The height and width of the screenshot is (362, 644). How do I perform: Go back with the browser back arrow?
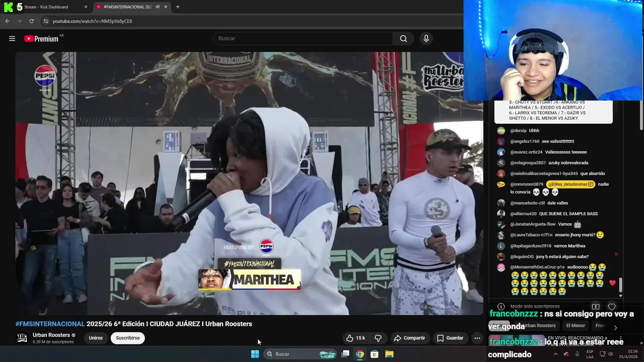tap(7, 21)
